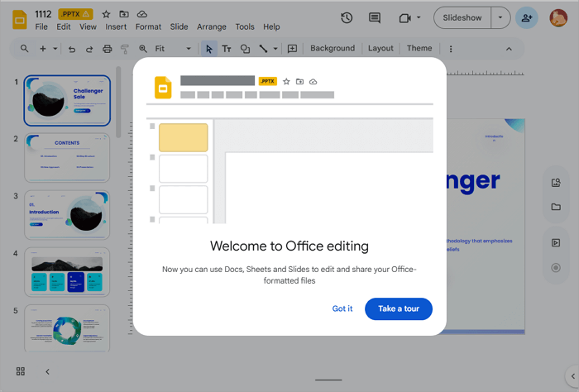Open the grid view icon
This screenshot has width=579, height=392.
click(21, 371)
